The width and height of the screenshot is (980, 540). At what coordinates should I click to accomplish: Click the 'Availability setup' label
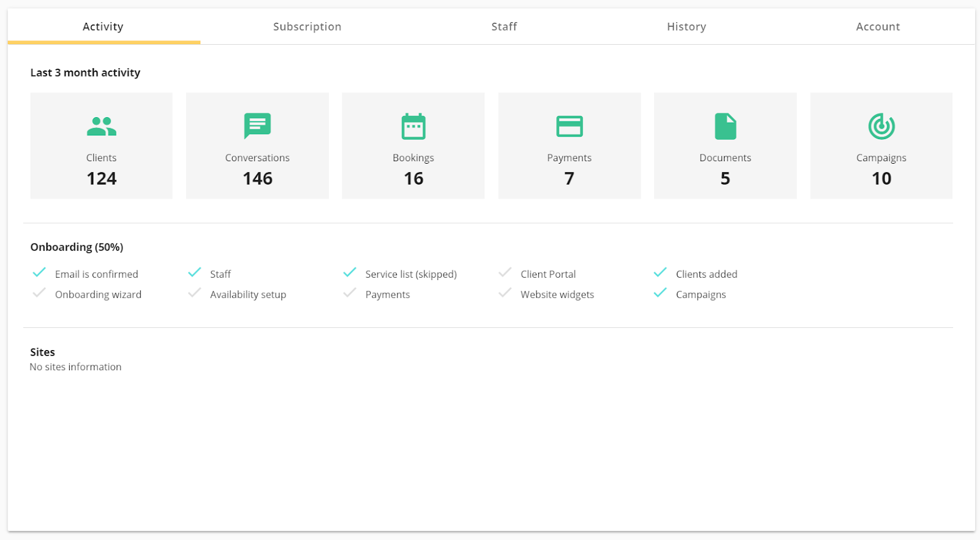pyautogui.click(x=248, y=294)
